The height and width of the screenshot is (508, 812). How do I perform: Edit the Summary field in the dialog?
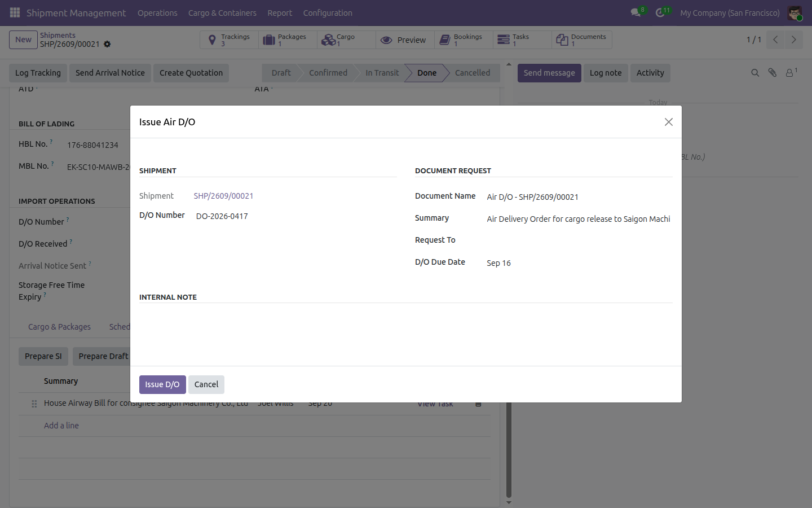[579, 219]
